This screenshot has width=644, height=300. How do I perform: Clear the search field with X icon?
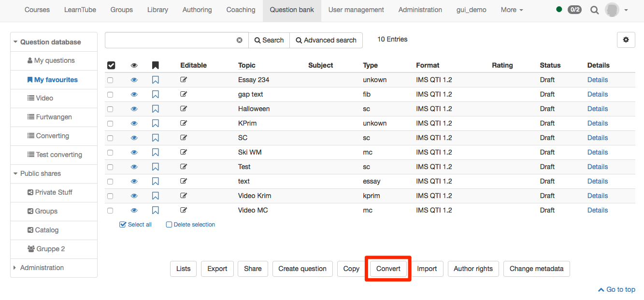[x=239, y=40]
